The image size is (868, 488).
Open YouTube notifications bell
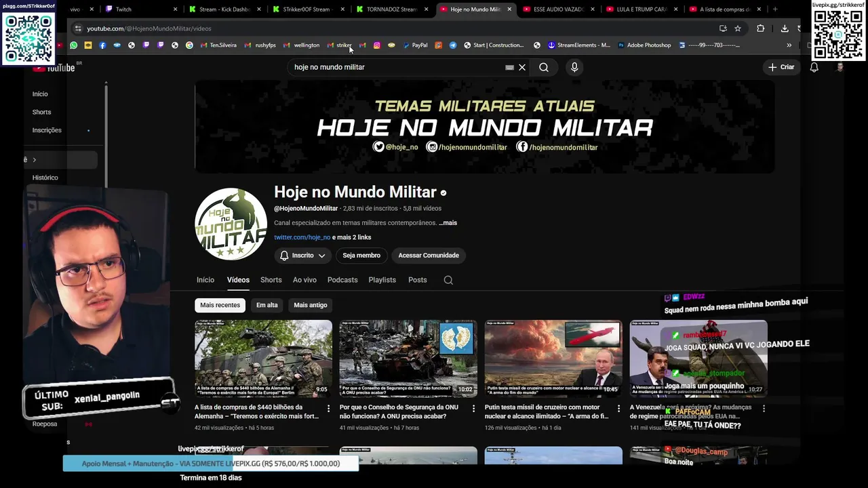pos(814,67)
